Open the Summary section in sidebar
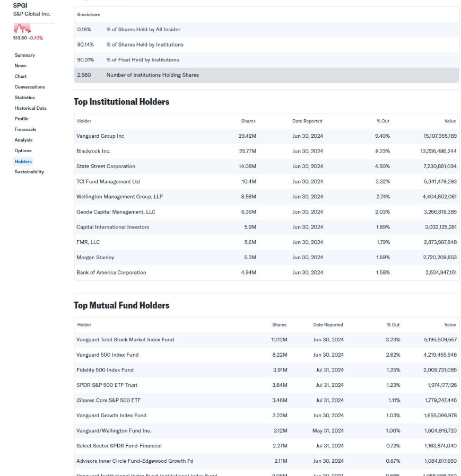 (24, 55)
